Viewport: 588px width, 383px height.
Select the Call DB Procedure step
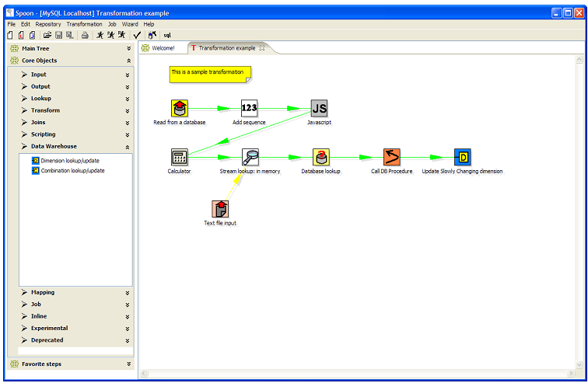point(391,157)
